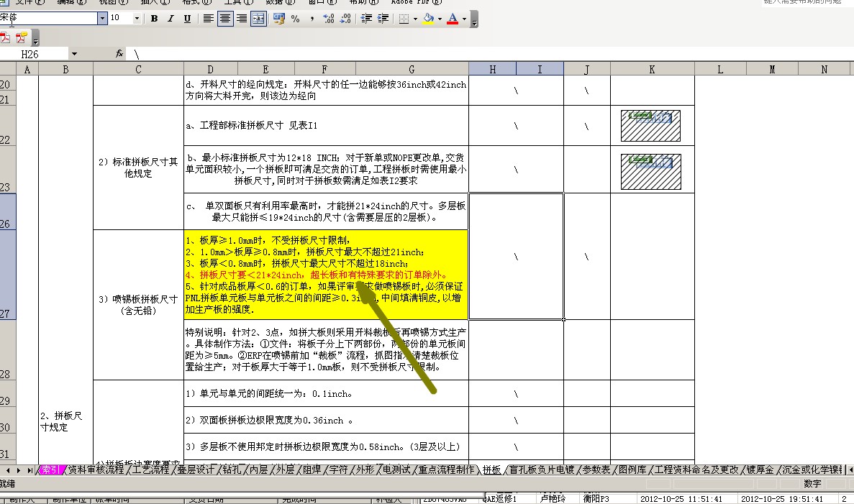Image resolution: width=854 pixels, height=504 pixels.
Task: Open Insert Function fx button
Action: point(119,53)
